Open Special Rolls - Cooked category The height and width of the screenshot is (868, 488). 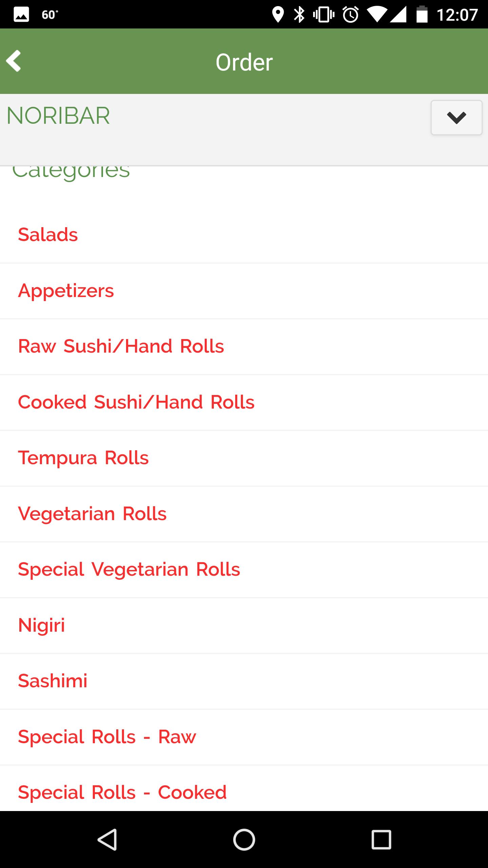[x=122, y=792]
